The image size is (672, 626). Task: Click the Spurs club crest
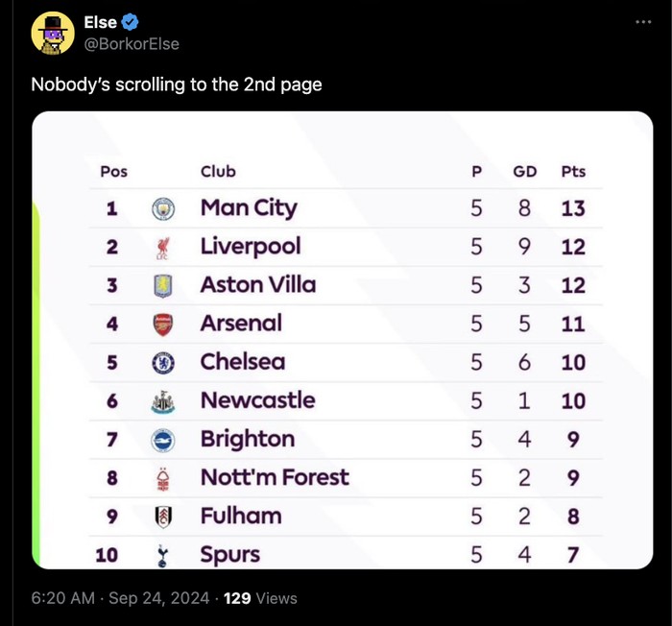[x=162, y=556]
